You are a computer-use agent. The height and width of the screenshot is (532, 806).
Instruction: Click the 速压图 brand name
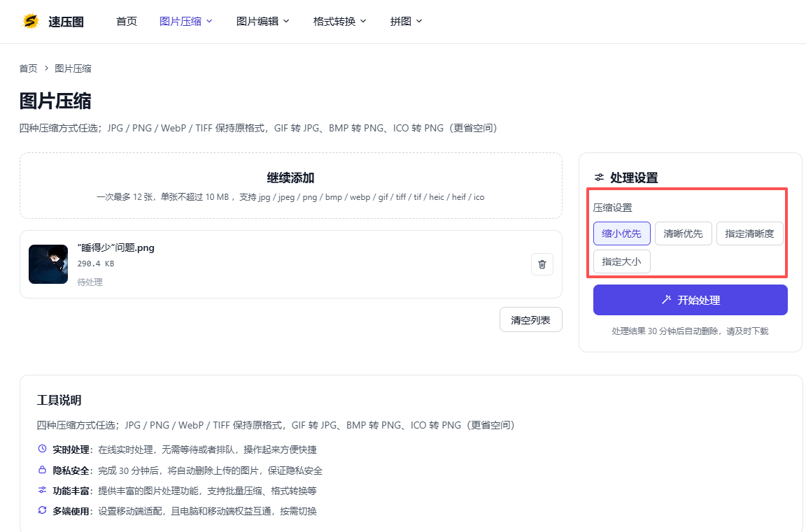click(x=66, y=22)
